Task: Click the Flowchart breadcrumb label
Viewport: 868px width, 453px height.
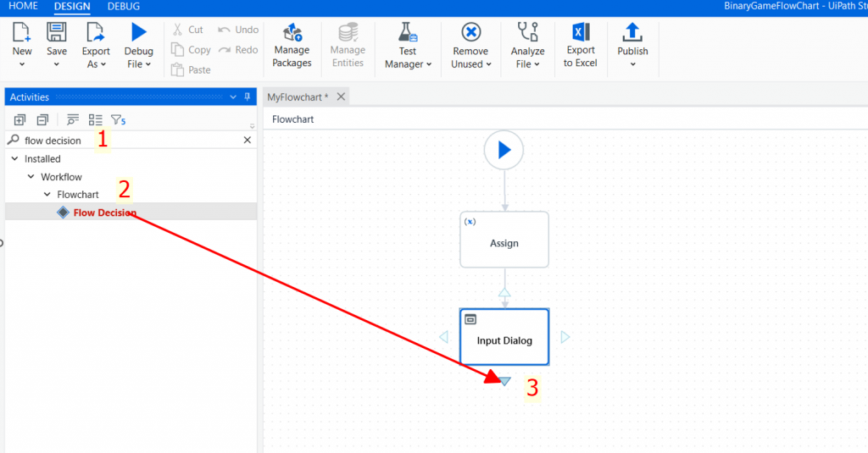Action: (292, 119)
